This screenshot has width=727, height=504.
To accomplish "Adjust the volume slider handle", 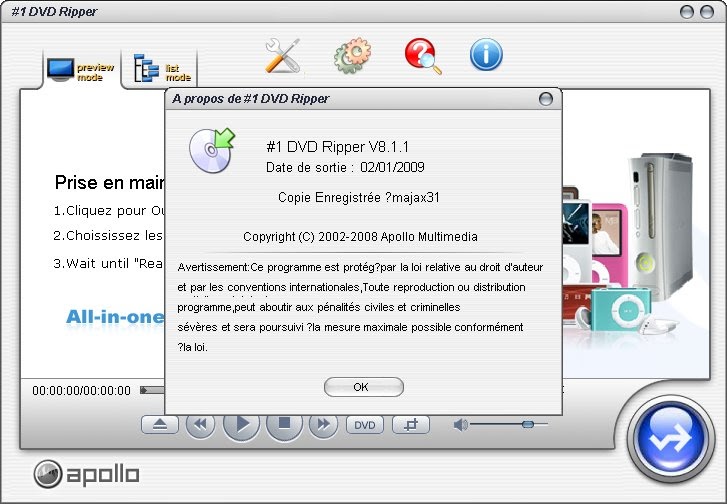I will point(528,424).
